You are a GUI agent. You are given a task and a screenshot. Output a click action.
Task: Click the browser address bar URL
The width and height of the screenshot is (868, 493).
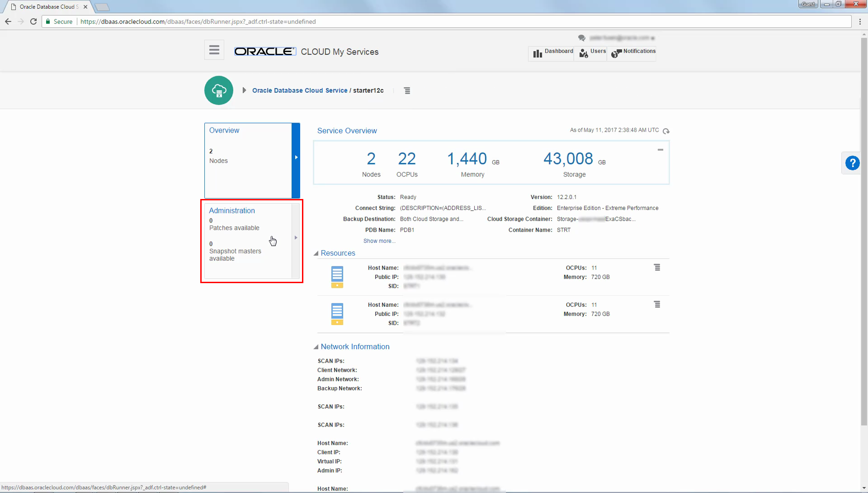pos(198,22)
